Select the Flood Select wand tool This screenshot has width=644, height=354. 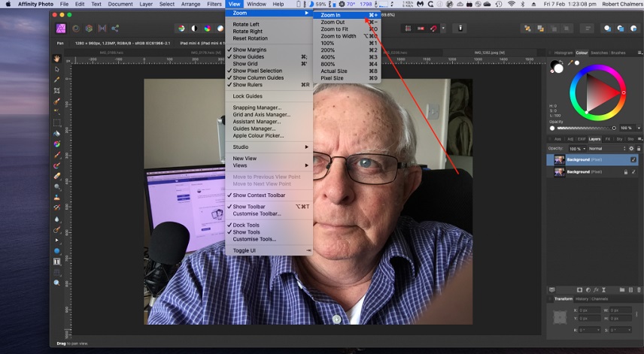56,112
